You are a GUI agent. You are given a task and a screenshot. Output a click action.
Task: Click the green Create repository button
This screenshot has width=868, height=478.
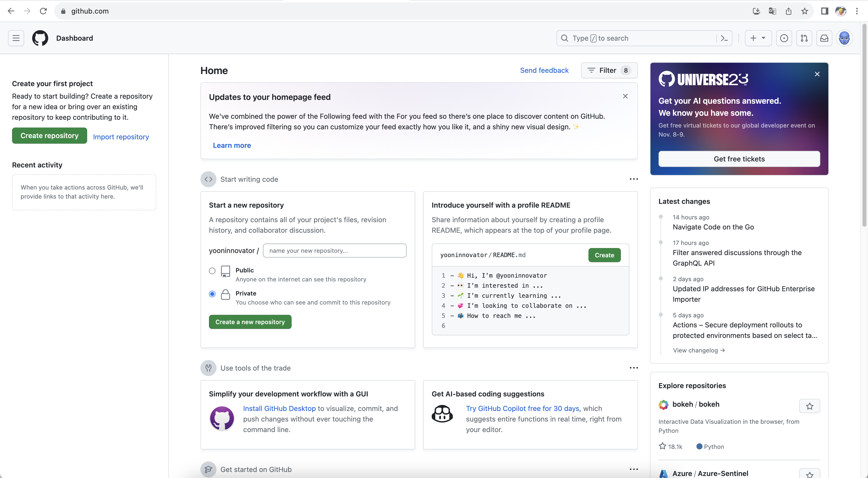(49, 135)
